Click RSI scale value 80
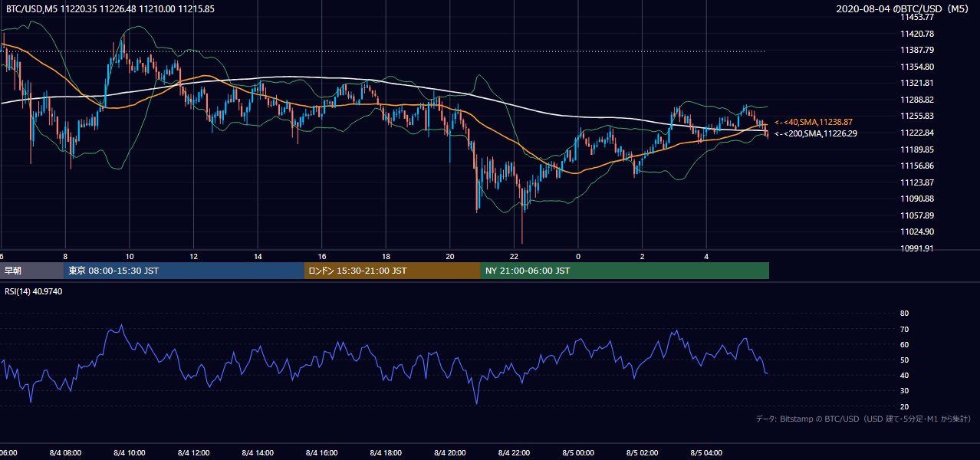This screenshot has width=980, height=460. click(x=905, y=314)
